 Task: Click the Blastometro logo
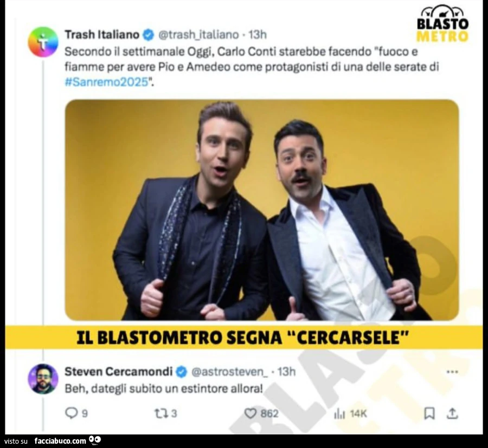[x=442, y=24]
